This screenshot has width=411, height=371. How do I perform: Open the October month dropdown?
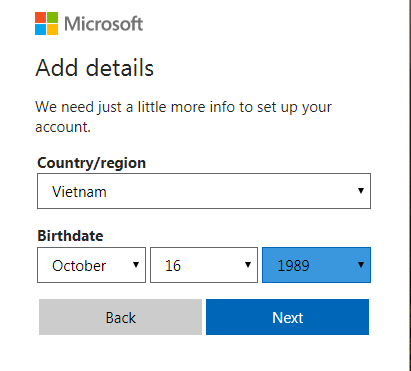click(91, 265)
